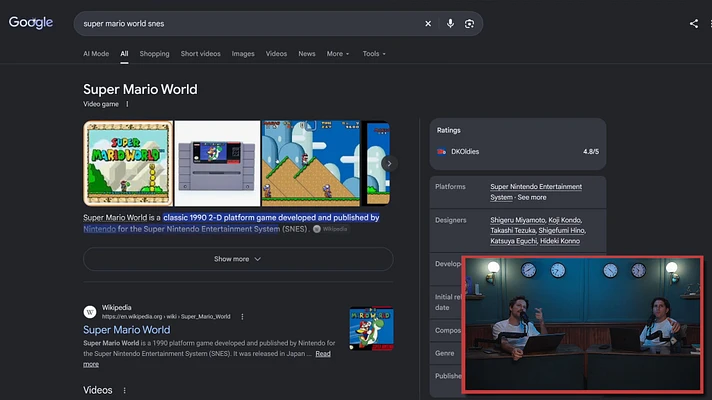Viewport: 712px width, 400px height.
Task: Open Katsuya Eguchi designer link
Action: [x=514, y=241]
